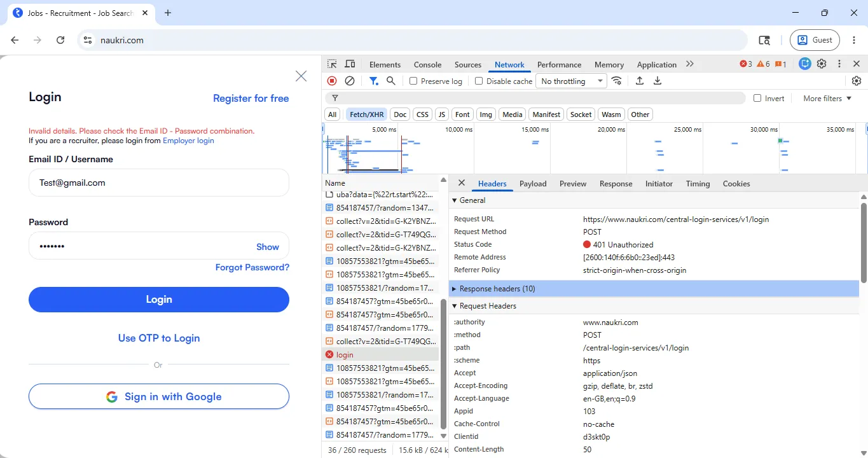This screenshot has height=458, width=868.
Task: Click the issues count badge
Action: (x=780, y=64)
